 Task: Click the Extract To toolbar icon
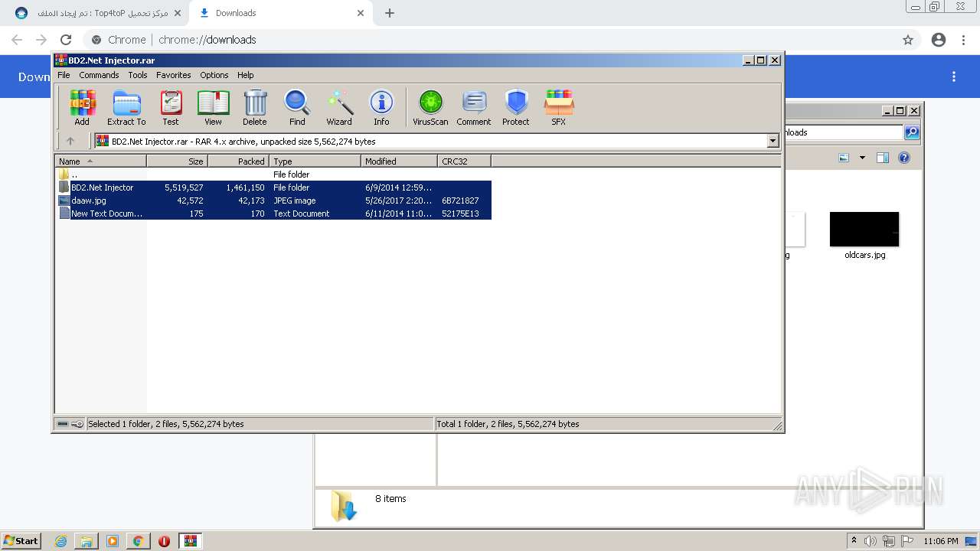pos(126,107)
